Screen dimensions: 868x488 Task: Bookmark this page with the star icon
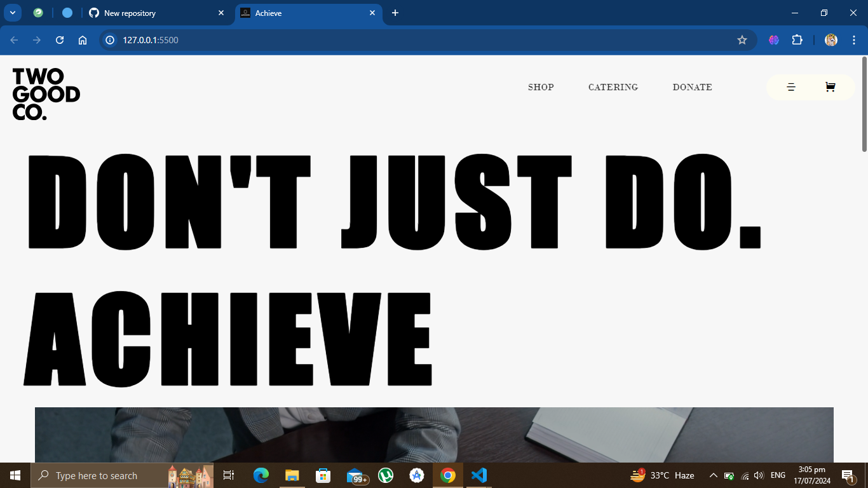click(x=742, y=40)
